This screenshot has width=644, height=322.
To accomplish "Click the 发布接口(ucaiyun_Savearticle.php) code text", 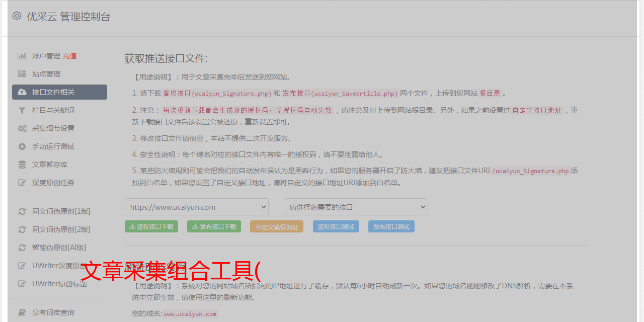I will (x=340, y=93).
